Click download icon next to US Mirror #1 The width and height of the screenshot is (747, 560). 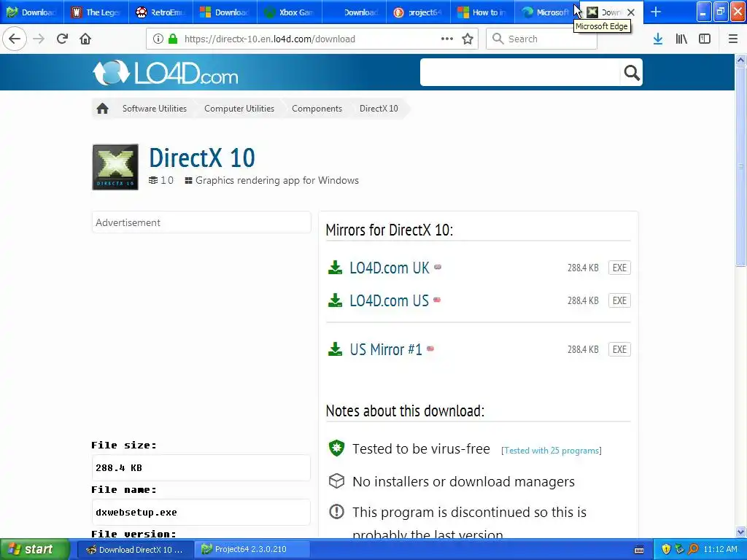pyautogui.click(x=336, y=349)
